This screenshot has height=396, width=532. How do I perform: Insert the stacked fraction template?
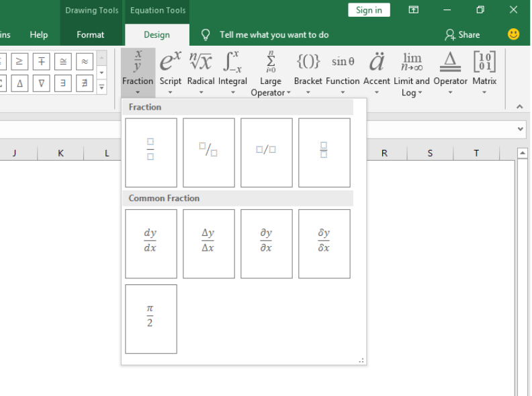(151, 153)
